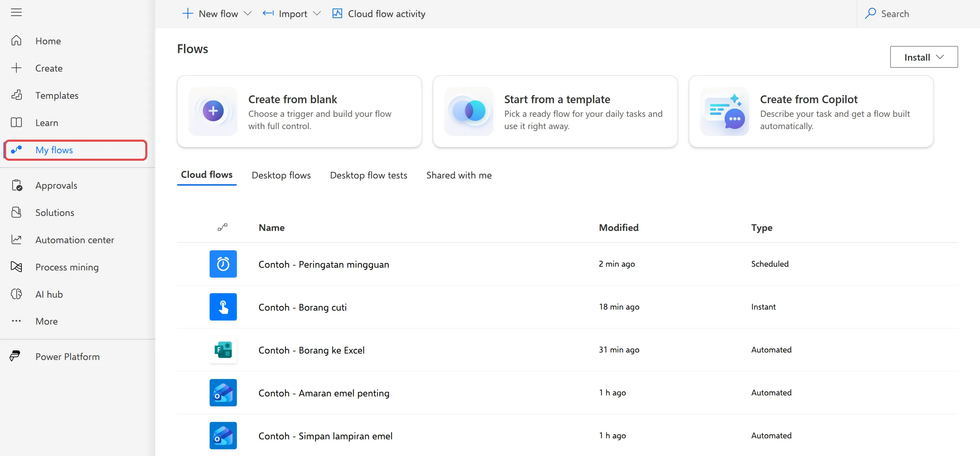Open the flow Contoh - Simpan lampiran emel
Viewport: 980px width, 456px height.
click(x=326, y=436)
